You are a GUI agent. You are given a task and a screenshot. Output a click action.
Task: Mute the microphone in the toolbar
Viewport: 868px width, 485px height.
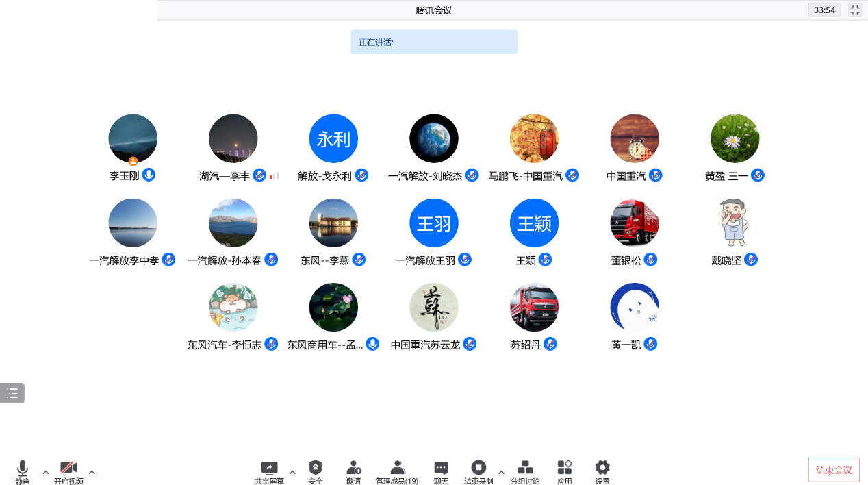[21, 473]
